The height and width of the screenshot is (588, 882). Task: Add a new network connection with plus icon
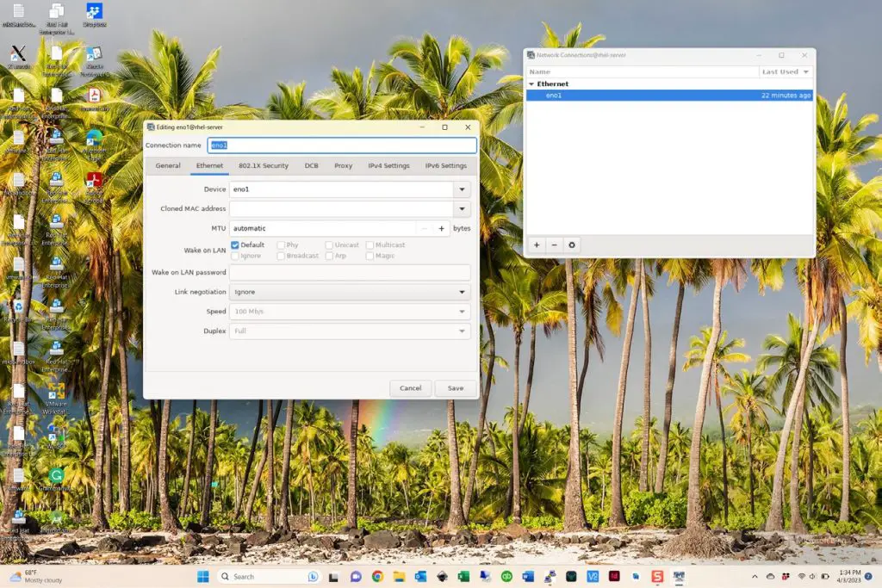coord(537,245)
